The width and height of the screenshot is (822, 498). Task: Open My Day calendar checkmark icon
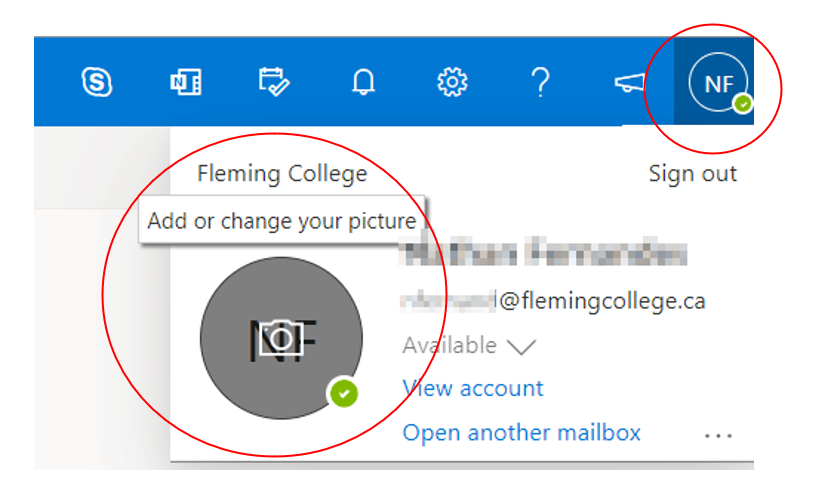[272, 83]
